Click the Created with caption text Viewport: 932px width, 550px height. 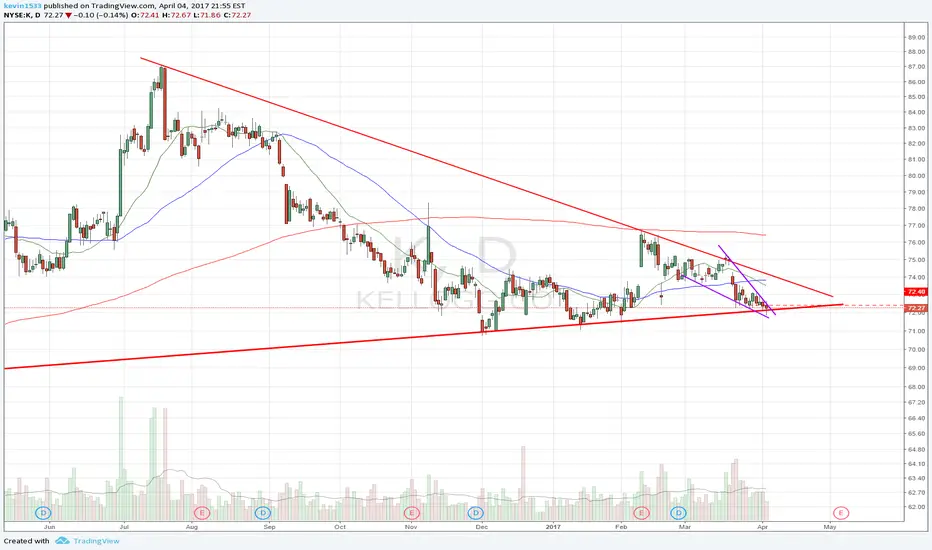[x=27, y=541]
